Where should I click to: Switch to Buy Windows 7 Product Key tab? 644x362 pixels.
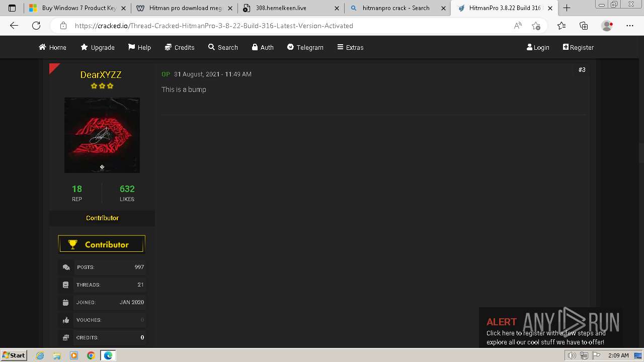coord(77,8)
